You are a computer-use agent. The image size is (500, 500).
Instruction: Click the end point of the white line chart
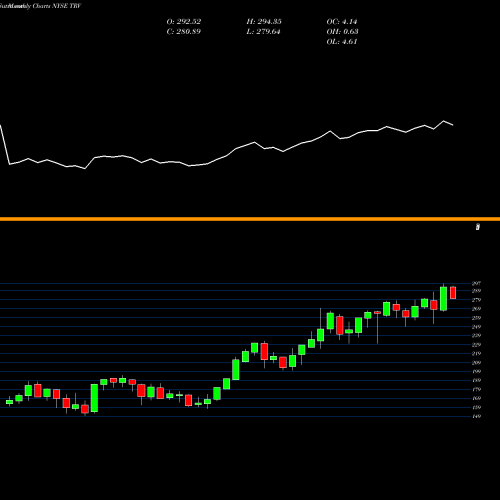coord(453,125)
